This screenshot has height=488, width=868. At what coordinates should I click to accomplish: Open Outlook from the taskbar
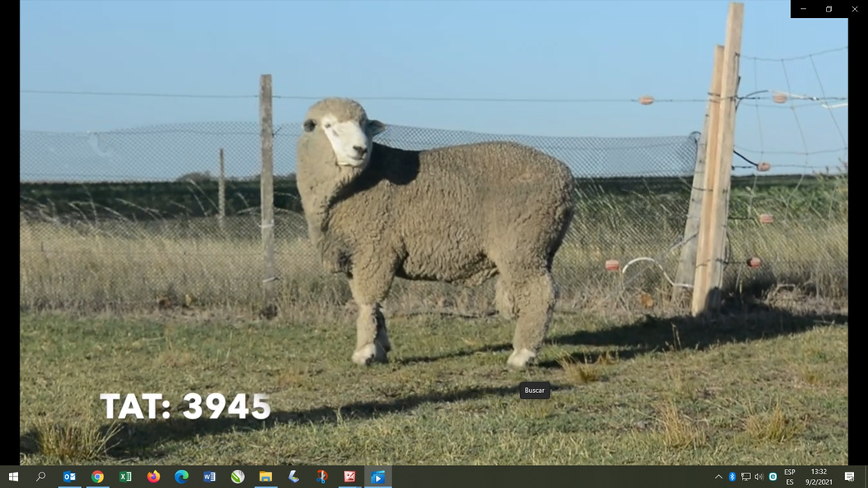(x=70, y=477)
